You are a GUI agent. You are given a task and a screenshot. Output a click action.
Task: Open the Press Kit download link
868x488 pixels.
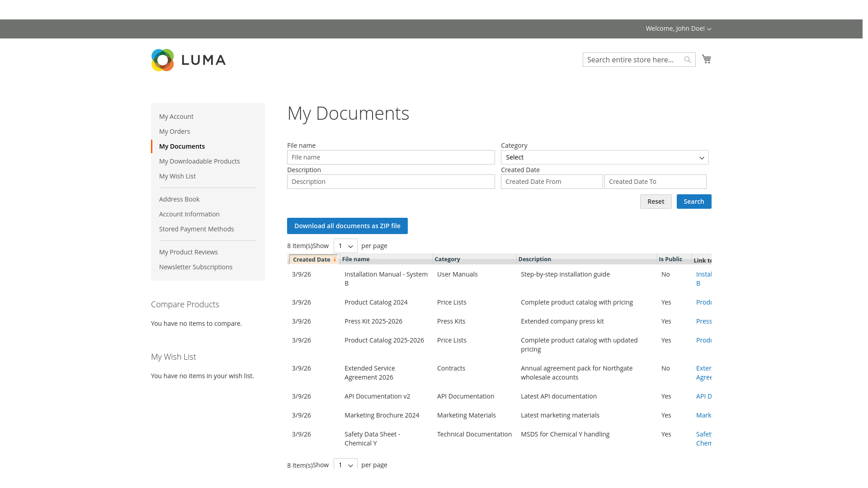704,321
